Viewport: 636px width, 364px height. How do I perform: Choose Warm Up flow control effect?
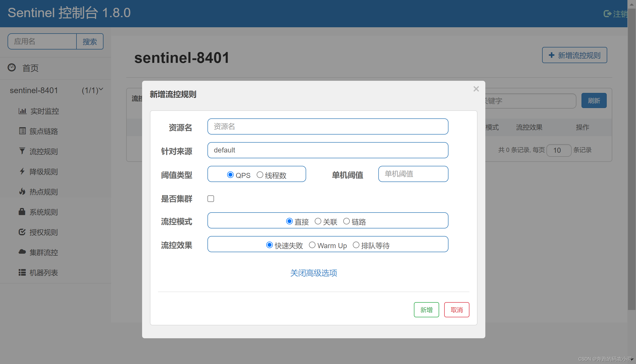312,245
